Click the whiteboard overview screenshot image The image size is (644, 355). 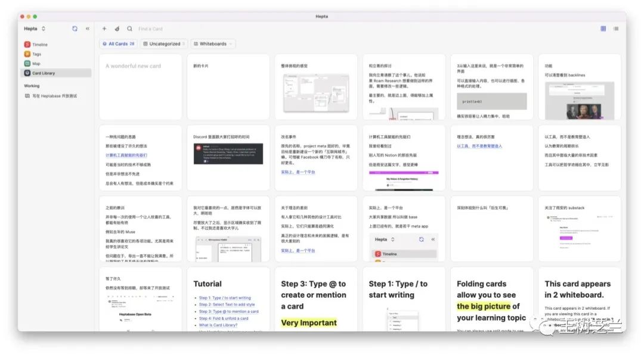click(x=316, y=93)
